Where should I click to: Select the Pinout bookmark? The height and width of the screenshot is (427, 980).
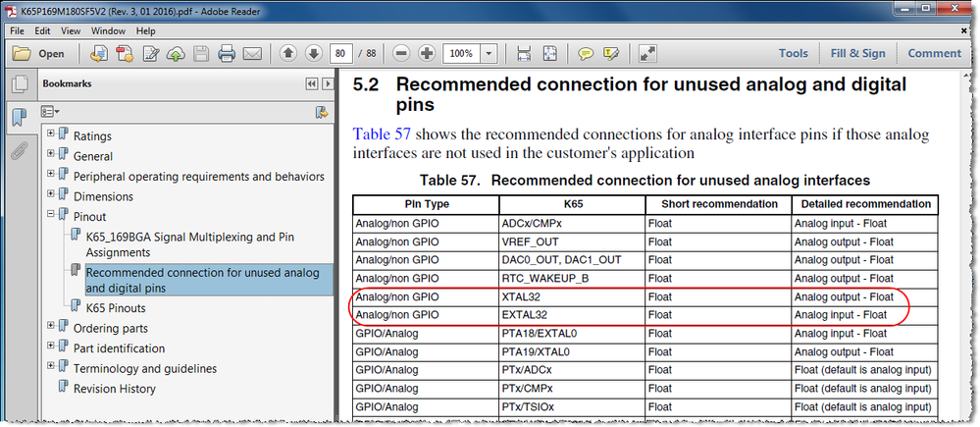90,216
